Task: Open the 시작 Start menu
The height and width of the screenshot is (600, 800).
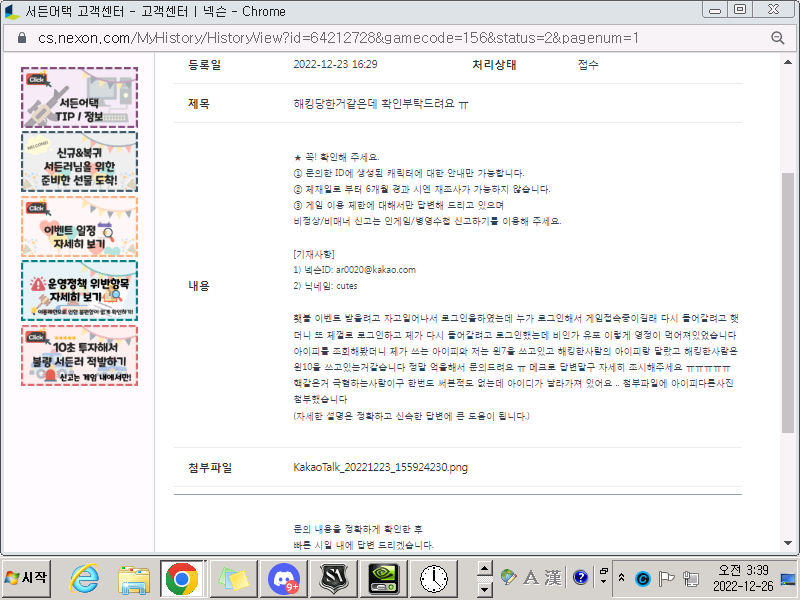Action: coord(28,578)
